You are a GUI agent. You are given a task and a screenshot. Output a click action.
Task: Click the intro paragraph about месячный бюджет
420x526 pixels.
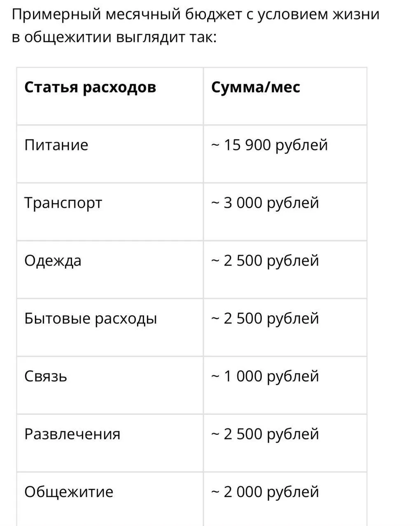click(x=196, y=26)
